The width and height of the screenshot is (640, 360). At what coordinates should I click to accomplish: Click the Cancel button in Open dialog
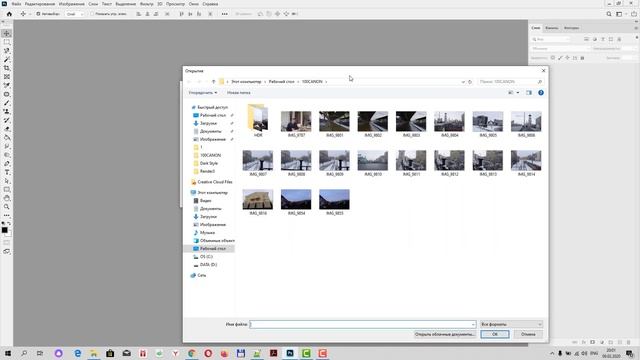(x=528, y=334)
